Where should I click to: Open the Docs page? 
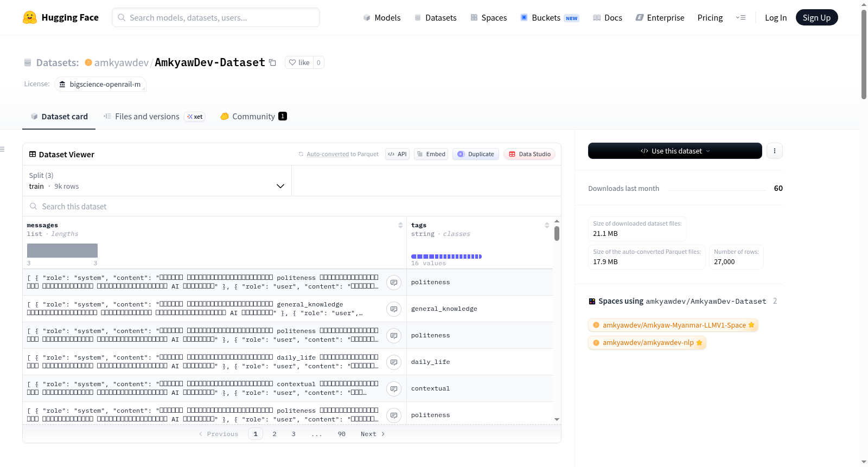(x=607, y=17)
